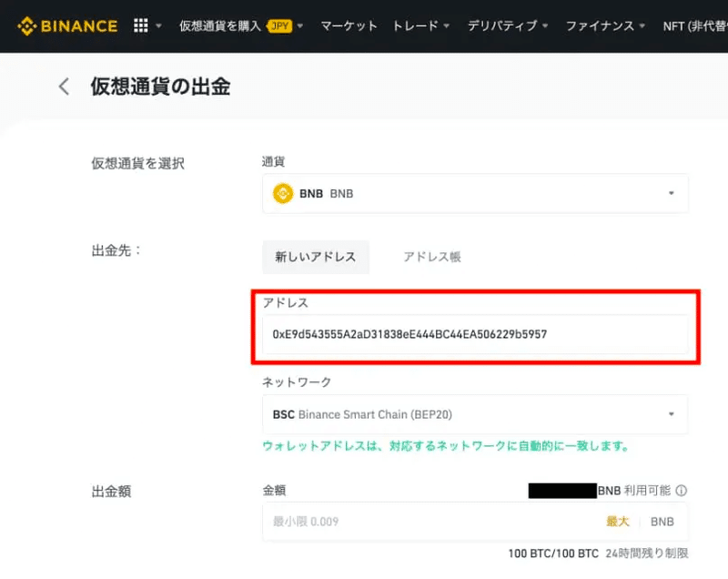Click the info icon beside 利用可能
The width and height of the screenshot is (728, 579).
[x=681, y=491]
